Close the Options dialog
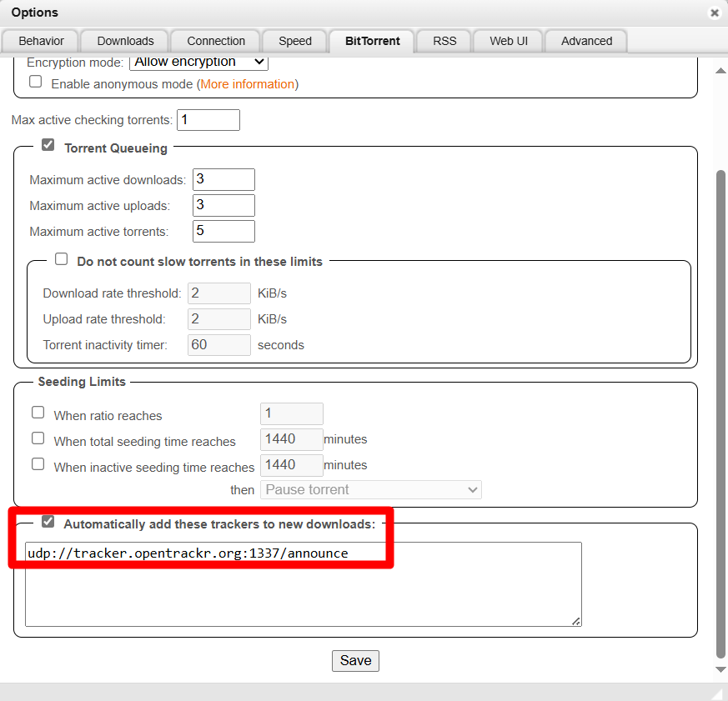The width and height of the screenshot is (728, 701). coord(715,13)
